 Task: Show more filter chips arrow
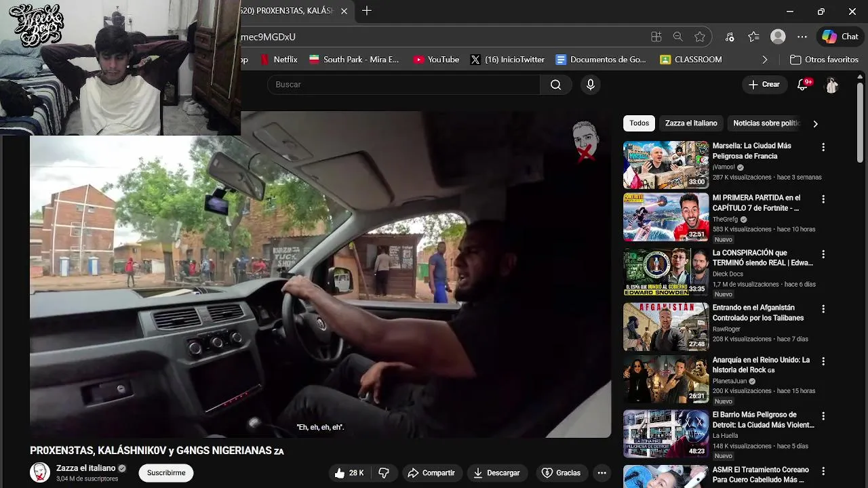click(x=815, y=123)
